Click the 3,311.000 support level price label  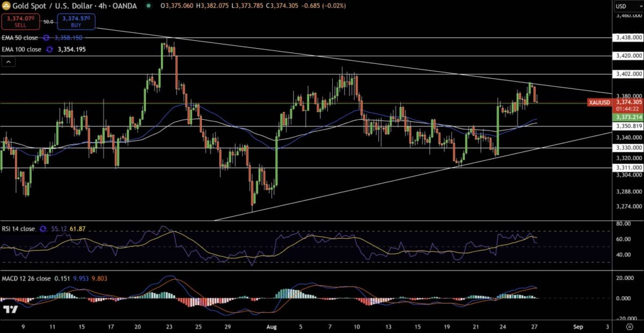coord(627,168)
